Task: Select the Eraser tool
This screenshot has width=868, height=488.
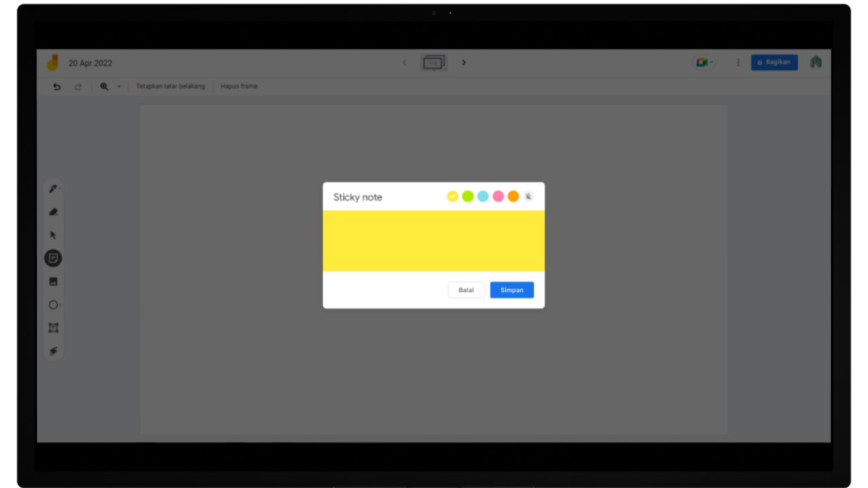Action: pyautogui.click(x=54, y=212)
